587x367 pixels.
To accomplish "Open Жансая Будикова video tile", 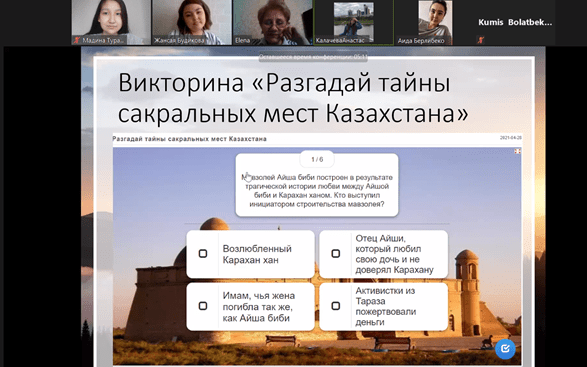I will point(192,22).
